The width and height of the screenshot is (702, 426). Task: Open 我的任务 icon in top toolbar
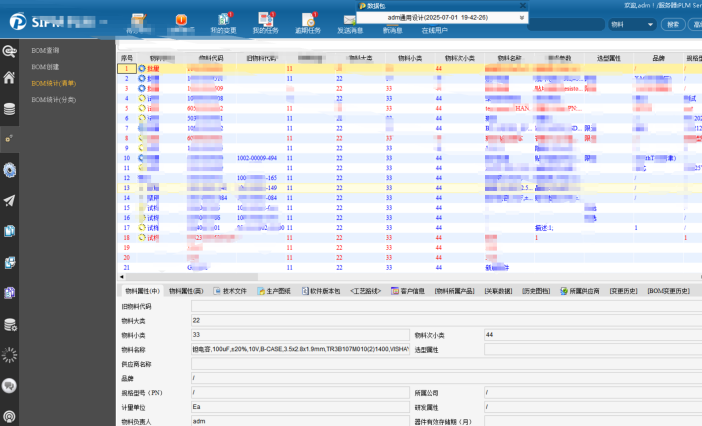click(265, 19)
